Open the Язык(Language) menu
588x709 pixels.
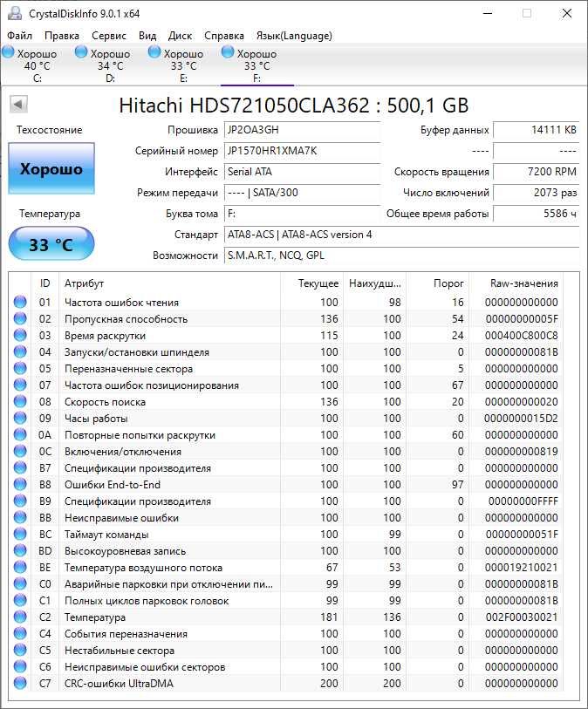point(294,36)
